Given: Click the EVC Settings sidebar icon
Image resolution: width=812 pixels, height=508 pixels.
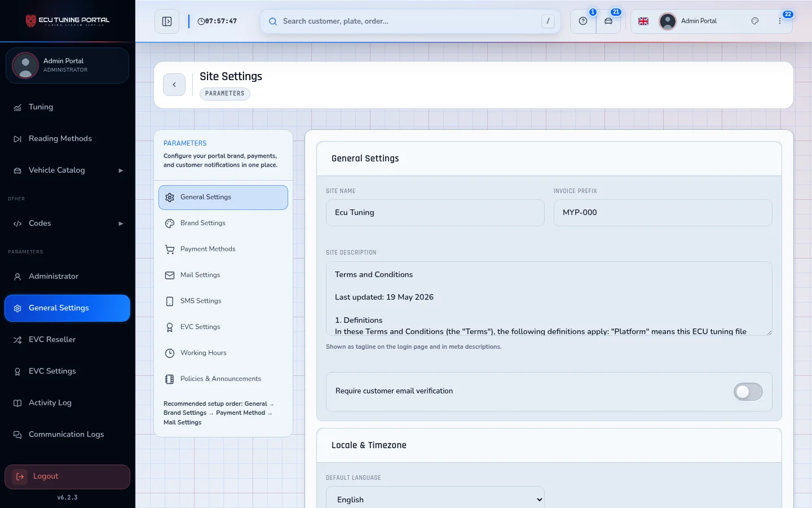Looking at the screenshot, I should point(17,371).
